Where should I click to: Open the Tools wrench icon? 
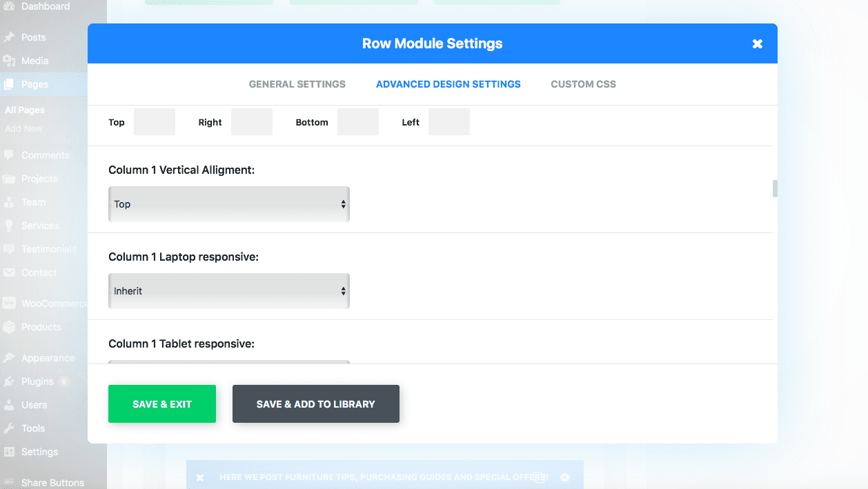[x=9, y=428]
